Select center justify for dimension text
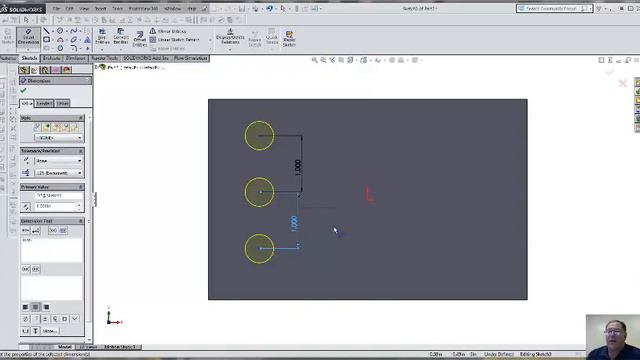The width and height of the screenshot is (640, 360). (36, 307)
